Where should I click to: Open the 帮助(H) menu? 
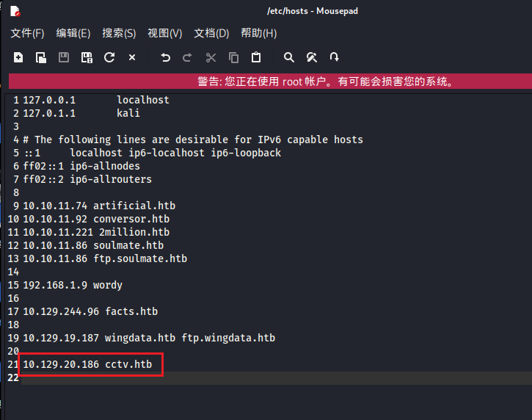click(258, 33)
